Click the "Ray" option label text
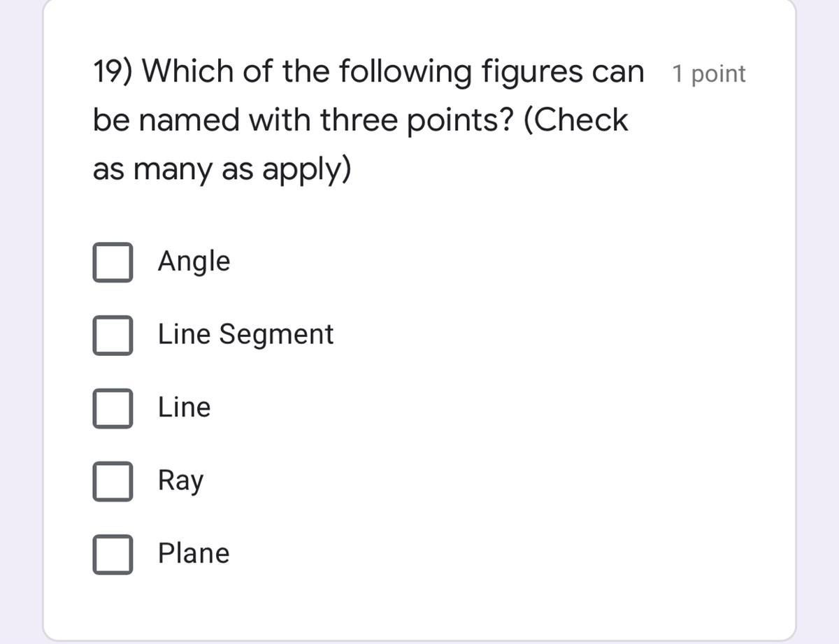 tap(180, 481)
